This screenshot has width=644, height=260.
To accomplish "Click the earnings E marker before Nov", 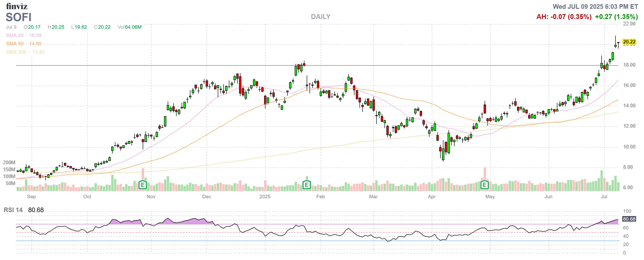I will click(142, 185).
